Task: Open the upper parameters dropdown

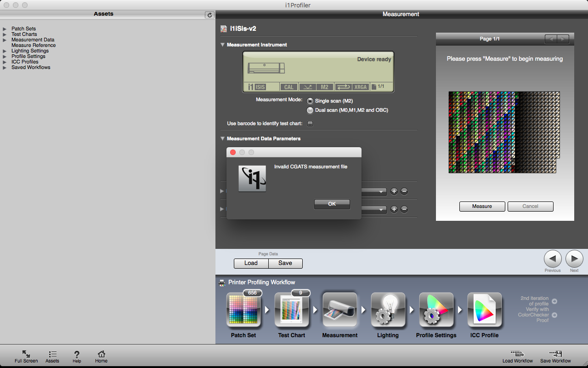Action: pos(374,191)
